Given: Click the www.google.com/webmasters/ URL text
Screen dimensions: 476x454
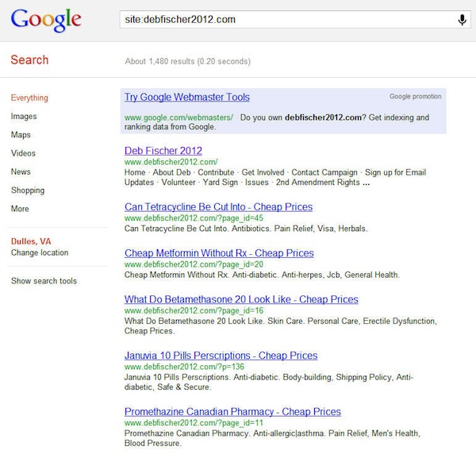Looking at the screenshot, I should pyautogui.click(x=178, y=117).
